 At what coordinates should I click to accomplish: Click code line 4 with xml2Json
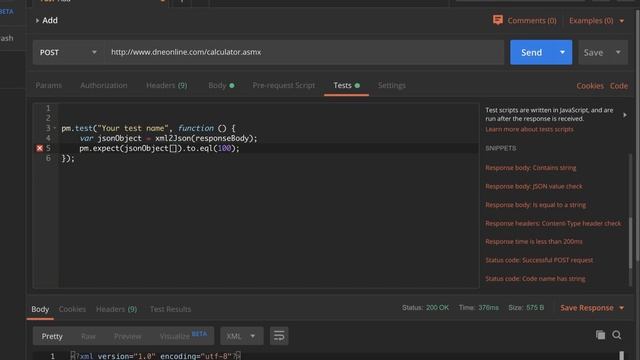click(169, 138)
